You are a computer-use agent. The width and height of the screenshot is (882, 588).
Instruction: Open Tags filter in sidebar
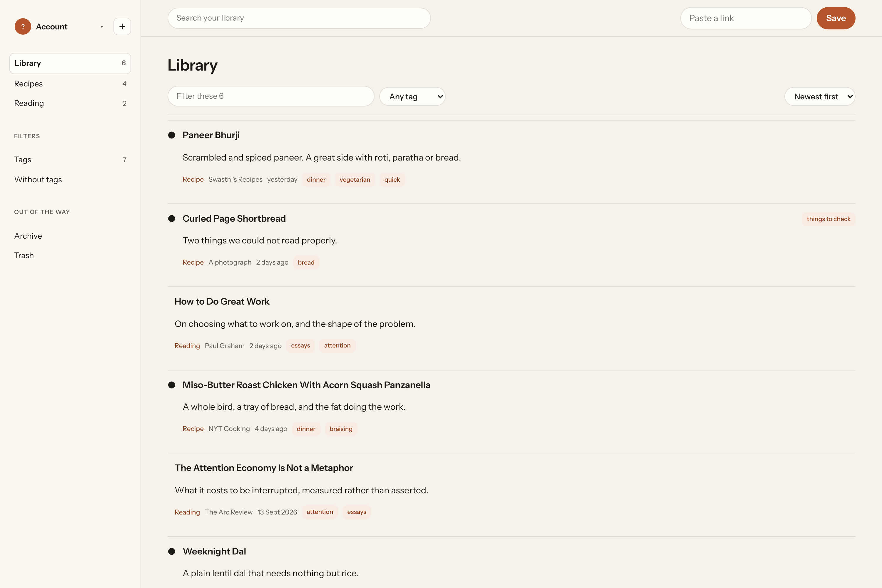point(70,160)
